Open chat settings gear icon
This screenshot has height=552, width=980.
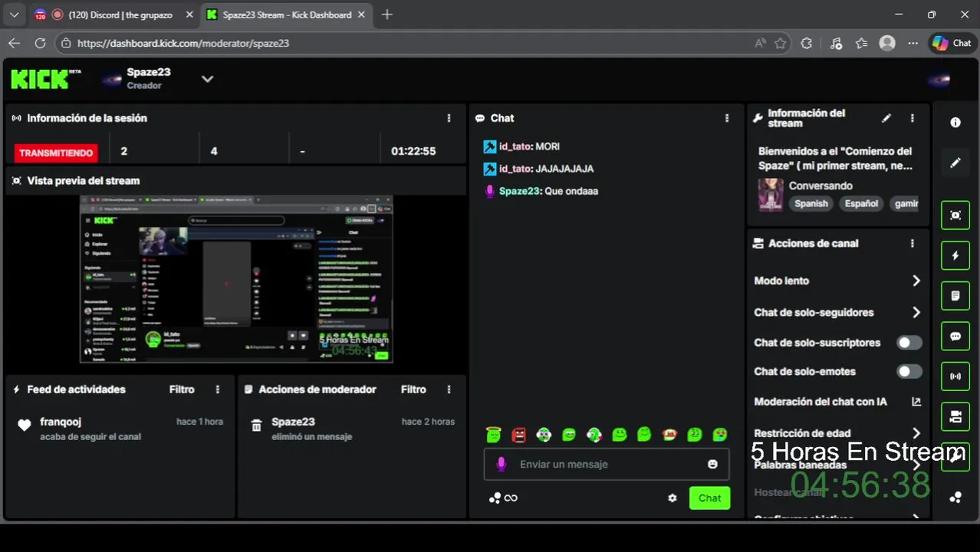coord(673,498)
